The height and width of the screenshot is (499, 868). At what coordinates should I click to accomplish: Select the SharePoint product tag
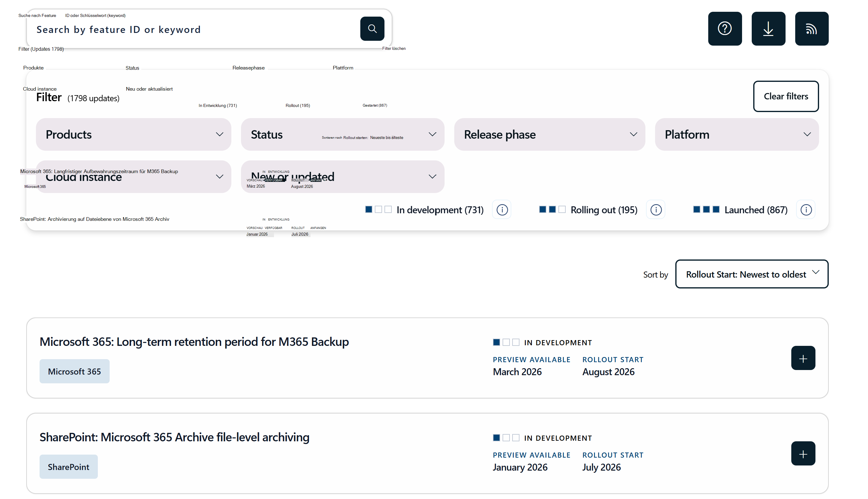pyautogui.click(x=69, y=466)
